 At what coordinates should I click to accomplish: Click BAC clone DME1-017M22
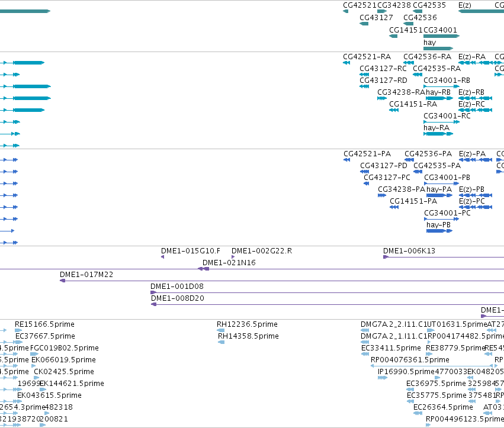pos(86,275)
